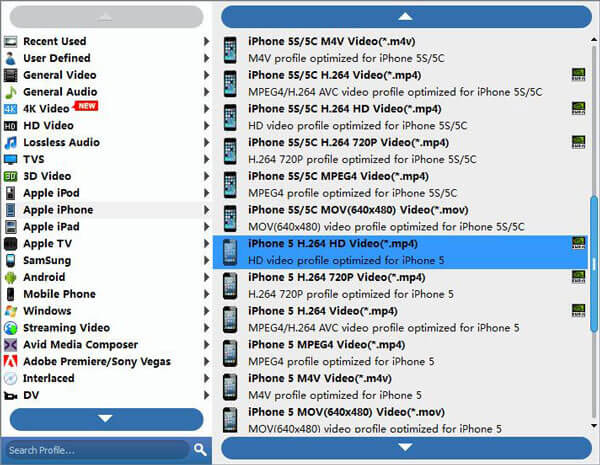Open the Android category

106,277
